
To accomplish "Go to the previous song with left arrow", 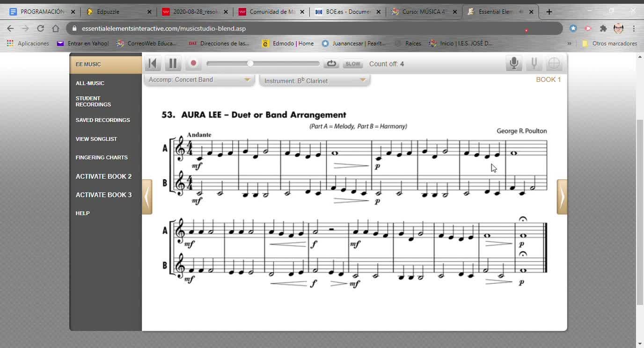I will point(147,197).
